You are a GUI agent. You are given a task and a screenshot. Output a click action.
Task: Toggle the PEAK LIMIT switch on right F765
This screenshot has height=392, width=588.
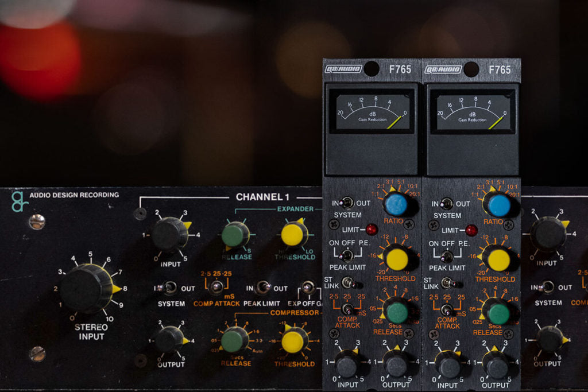click(447, 257)
